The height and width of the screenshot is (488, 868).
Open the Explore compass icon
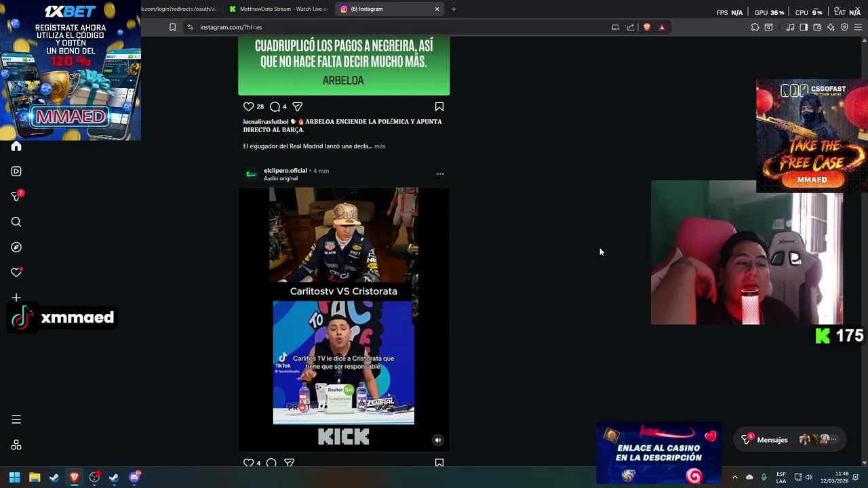coord(16,247)
